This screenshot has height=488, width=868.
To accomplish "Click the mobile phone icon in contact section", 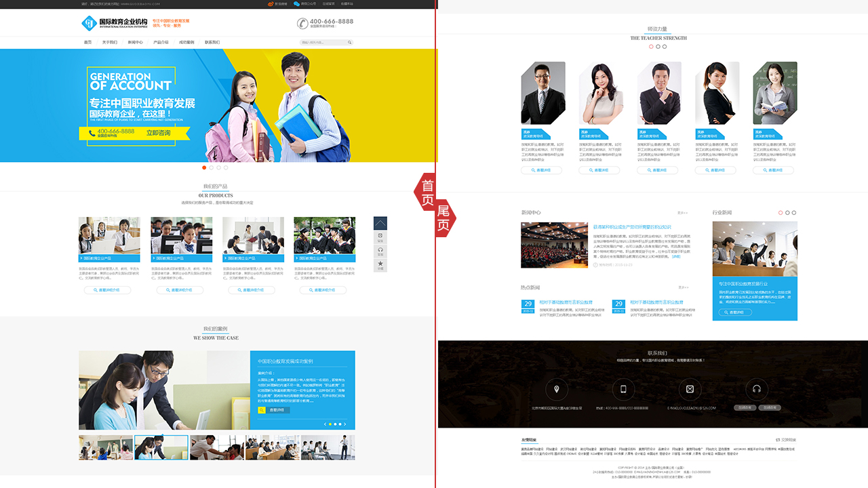I will (x=623, y=389).
